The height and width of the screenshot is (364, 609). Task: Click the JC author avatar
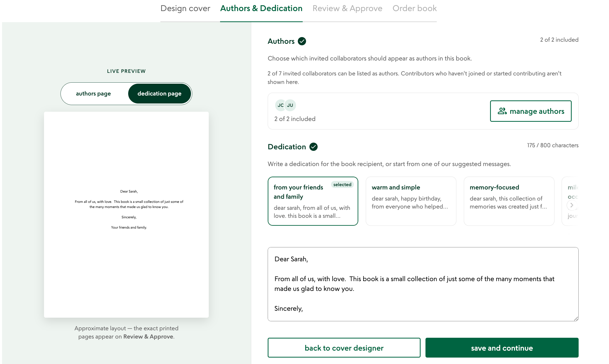coord(281,105)
